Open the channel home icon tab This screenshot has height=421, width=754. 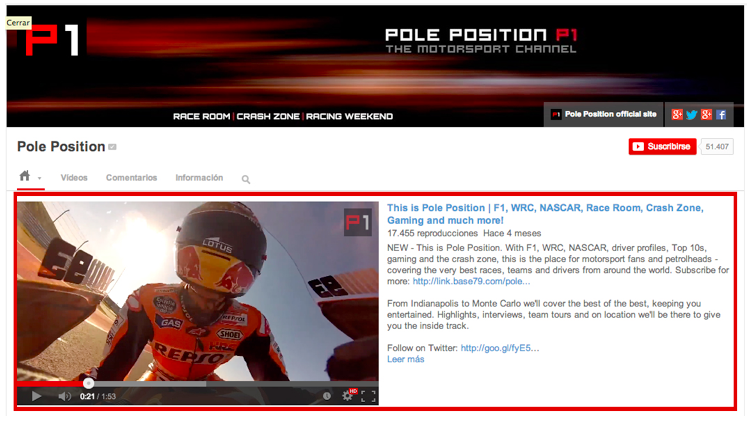click(x=25, y=176)
